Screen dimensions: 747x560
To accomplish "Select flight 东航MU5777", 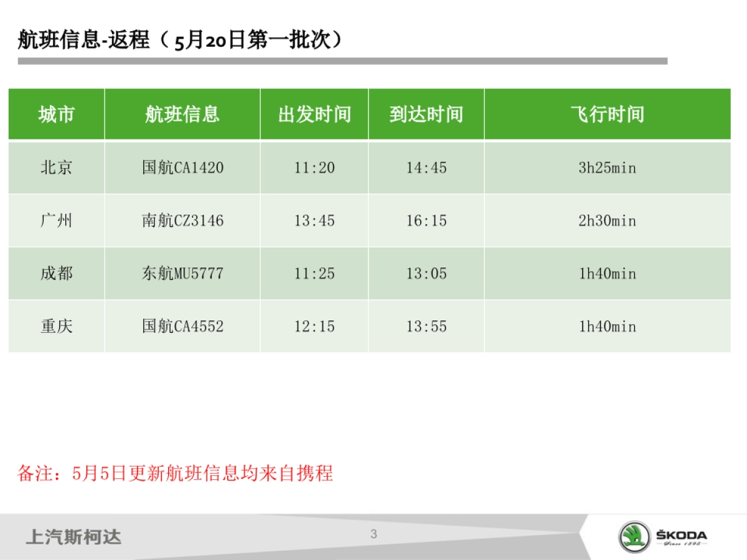I will (x=182, y=273).
